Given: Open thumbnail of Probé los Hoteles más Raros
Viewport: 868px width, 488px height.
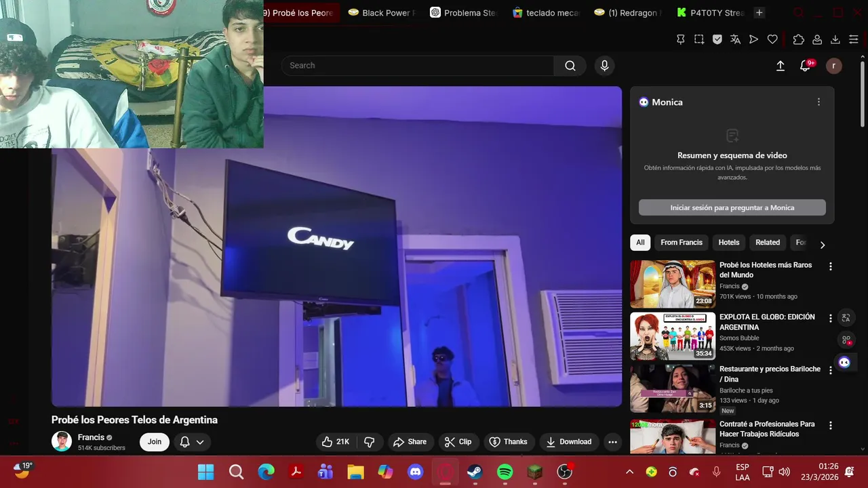Looking at the screenshot, I should [x=673, y=284].
